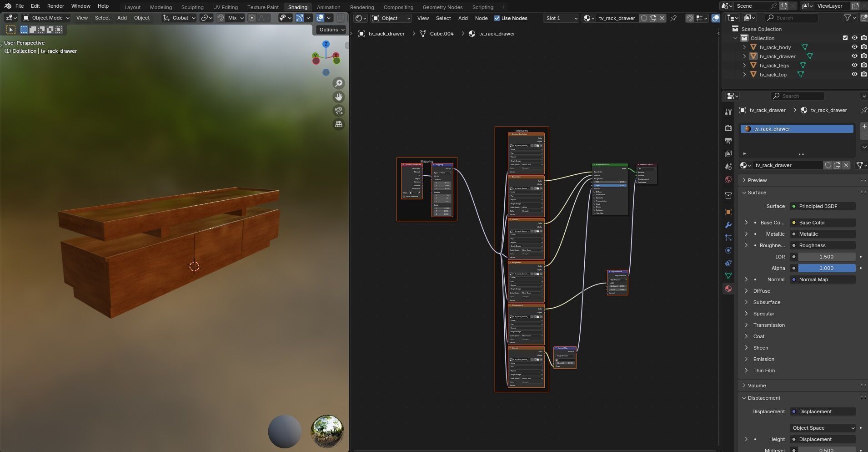Open the Global transform orientation dropdown
Image resolution: width=868 pixels, height=452 pixels.
179,18
